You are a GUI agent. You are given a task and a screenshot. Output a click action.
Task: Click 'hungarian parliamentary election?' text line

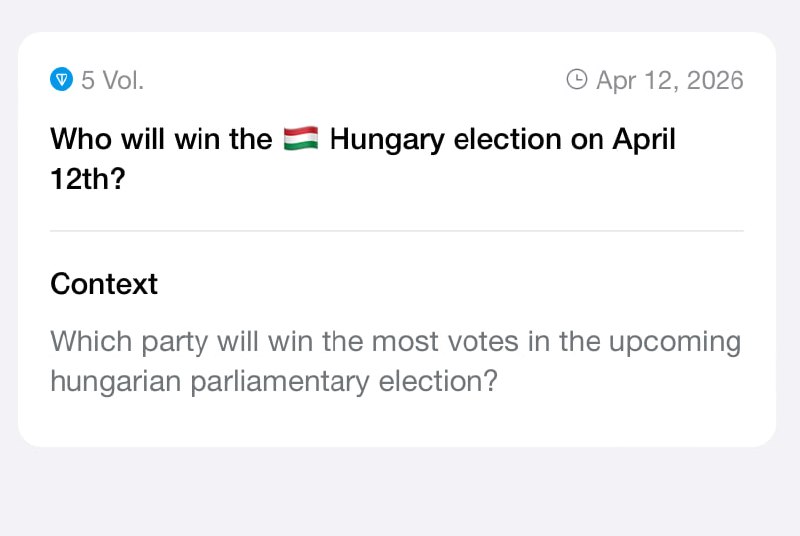point(274,381)
